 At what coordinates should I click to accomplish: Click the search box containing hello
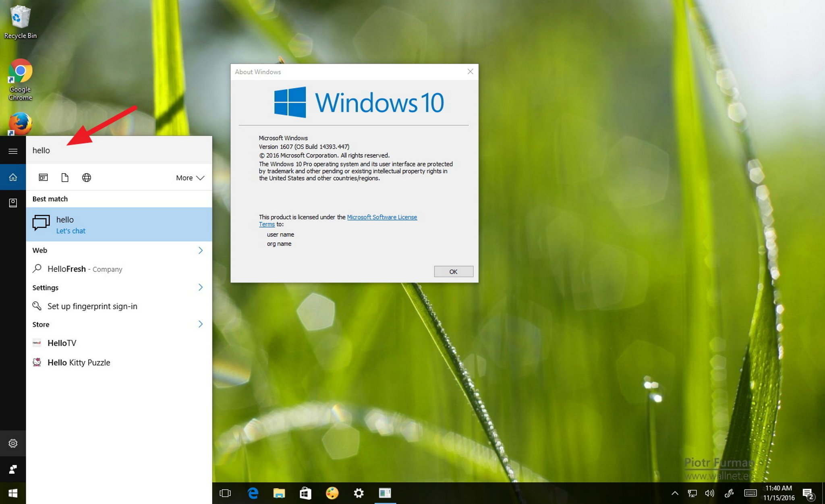(x=119, y=150)
